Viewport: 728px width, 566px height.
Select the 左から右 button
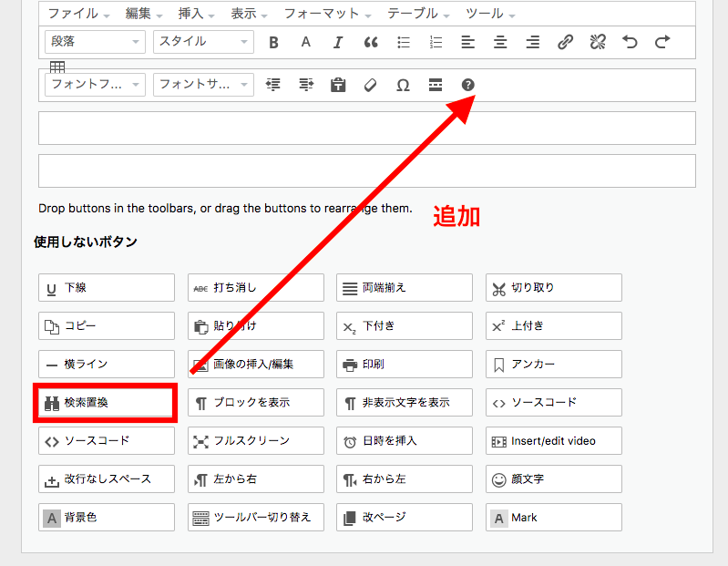pos(256,479)
